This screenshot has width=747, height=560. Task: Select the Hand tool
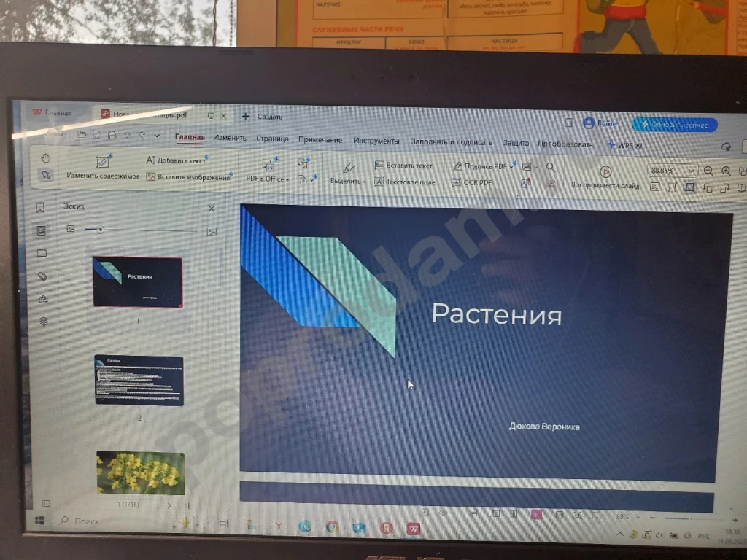click(x=45, y=157)
